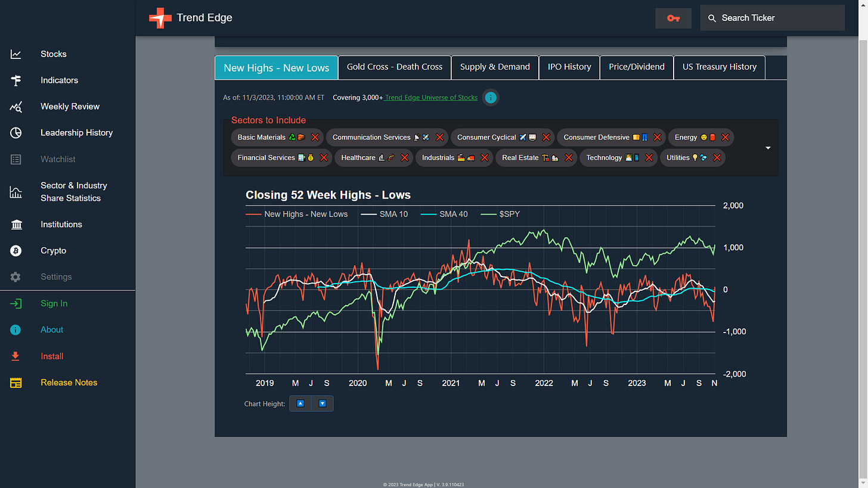Remove the Utilities sector chip
The width and height of the screenshot is (868, 488).
coord(717,157)
